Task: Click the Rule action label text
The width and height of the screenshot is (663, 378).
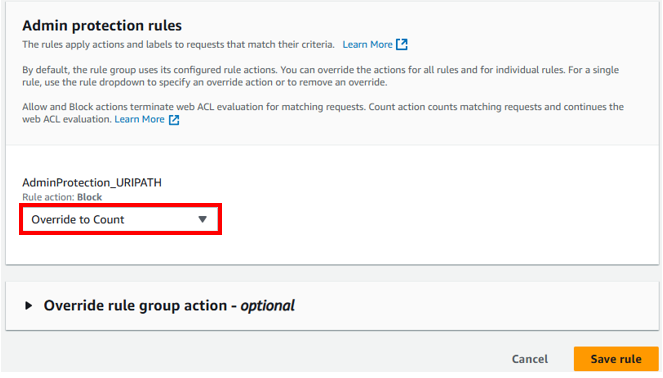Action: point(49,197)
